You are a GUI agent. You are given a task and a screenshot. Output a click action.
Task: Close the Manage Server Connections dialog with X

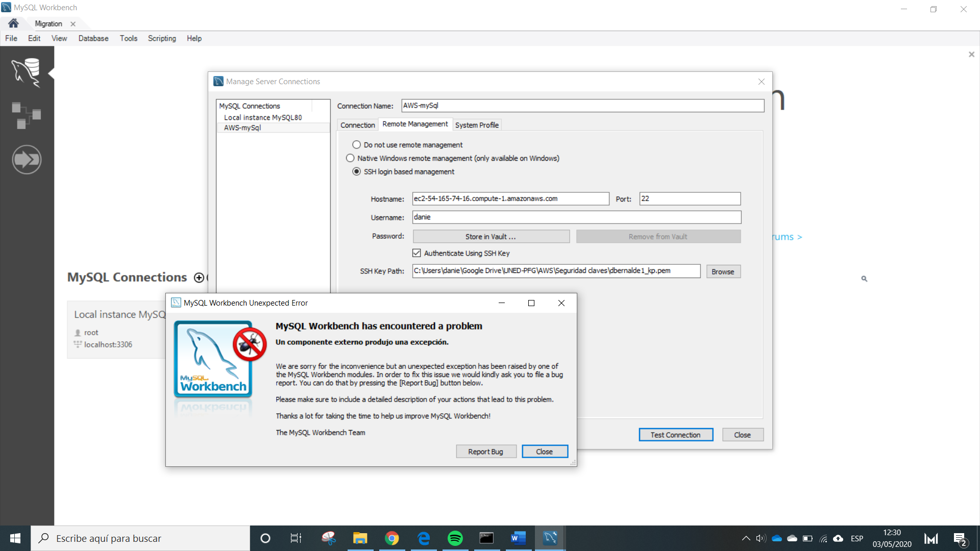[x=762, y=82]
